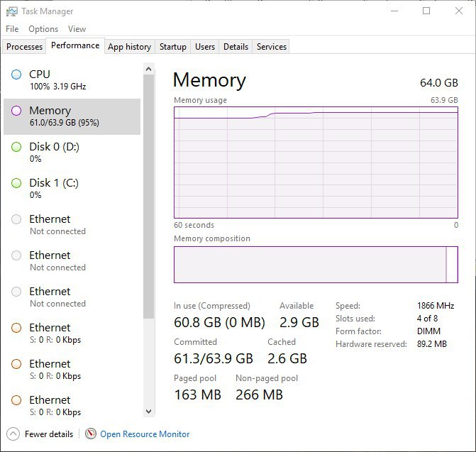Select Memory 61.0/63.9 GB (95%) entry

tap(72, 116)
